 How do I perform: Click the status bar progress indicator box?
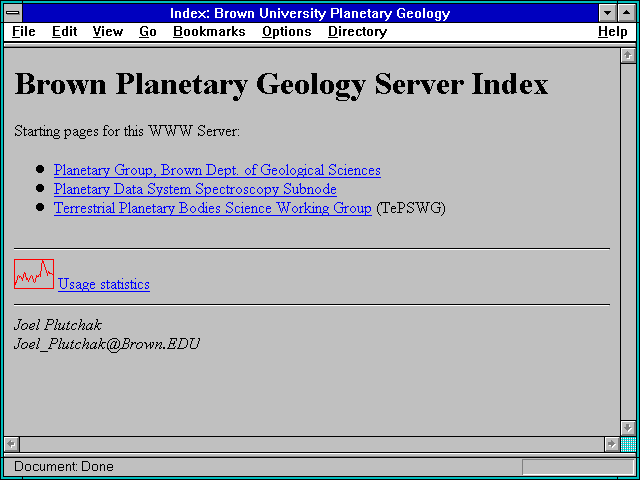(x=578, y=467)
